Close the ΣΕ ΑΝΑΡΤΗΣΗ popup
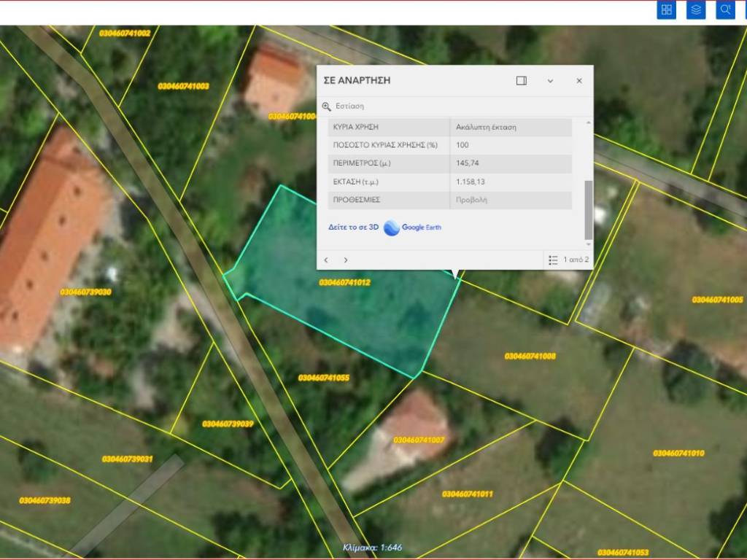Viewport: 747px width, 560px height. [579, 81]
